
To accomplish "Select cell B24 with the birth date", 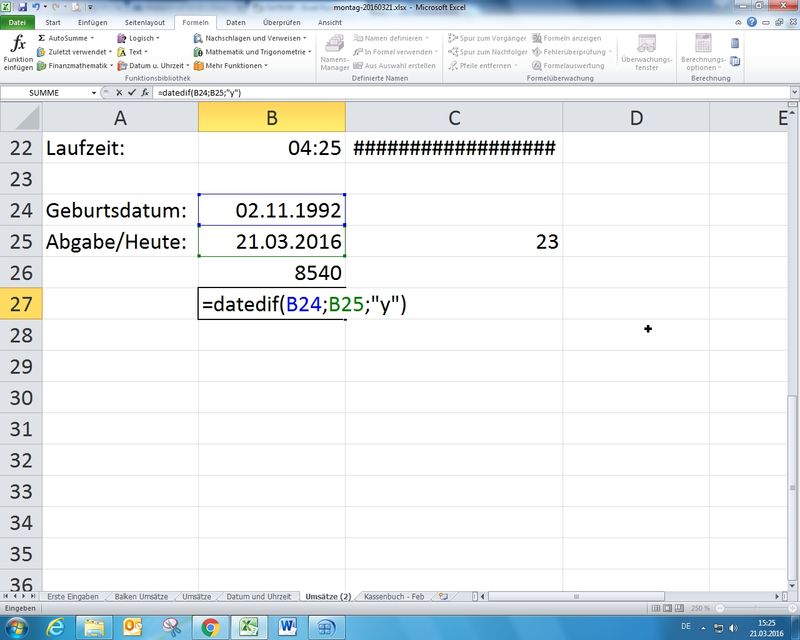I will pos(272,210).
